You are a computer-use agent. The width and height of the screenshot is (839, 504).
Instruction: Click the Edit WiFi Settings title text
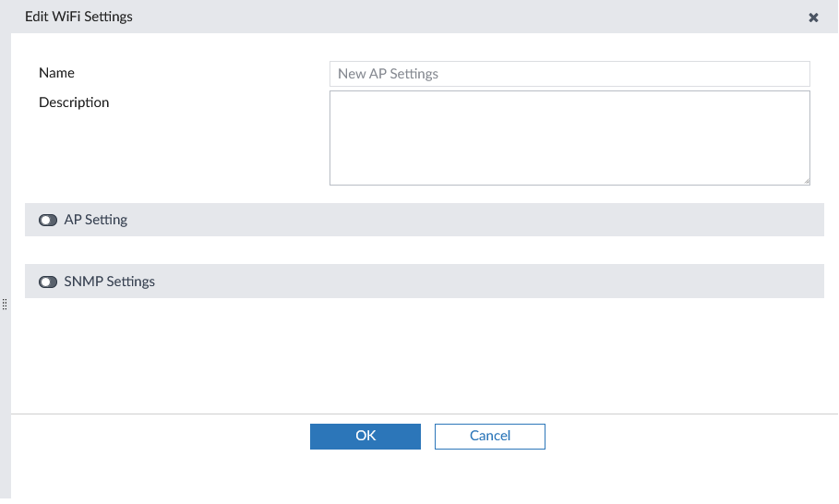click(x=78, y=17)
